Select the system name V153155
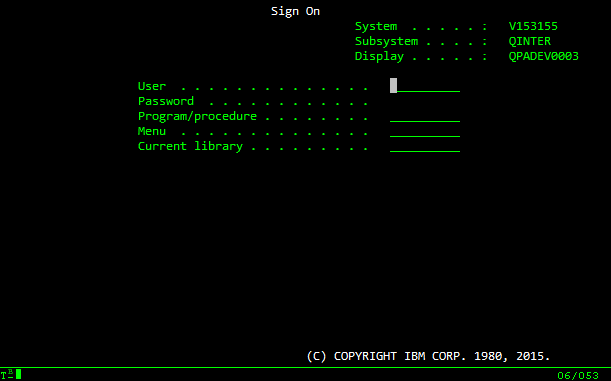The image size is (611, 381). pyautogui.click(x=533, y=26)
